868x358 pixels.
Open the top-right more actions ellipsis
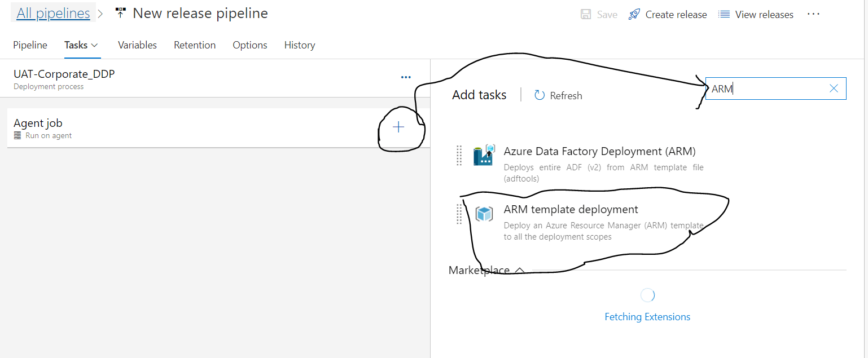click(x=813, y=14)
